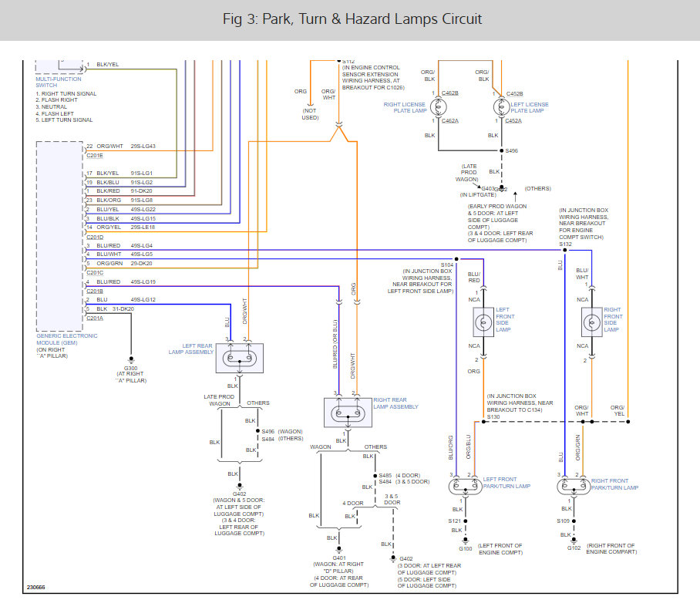Screen dimensions: 700x610
Task: Click the diagram number 230666
Action: coord(35,587)
